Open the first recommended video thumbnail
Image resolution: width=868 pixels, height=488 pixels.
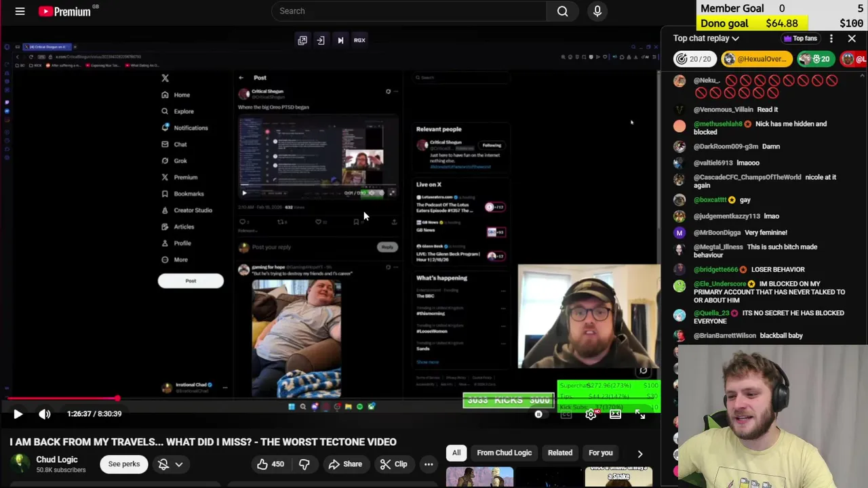(479, 478)
